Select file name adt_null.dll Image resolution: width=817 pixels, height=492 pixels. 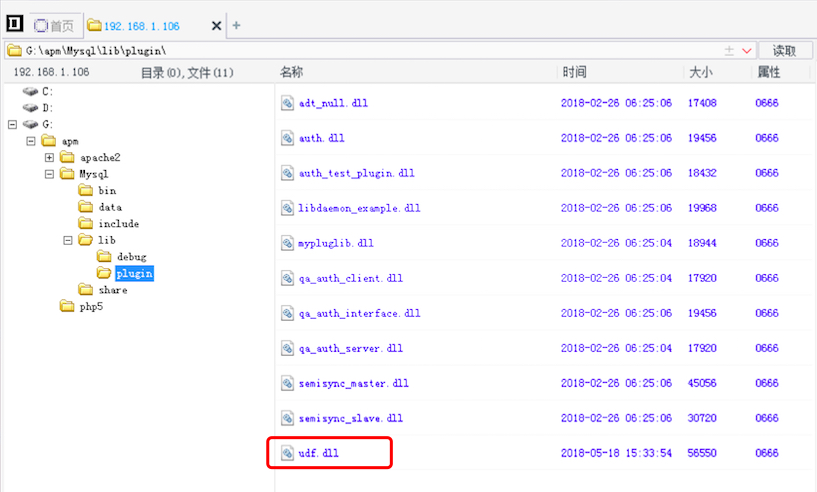pyautogui.click(x=333, y=103)
